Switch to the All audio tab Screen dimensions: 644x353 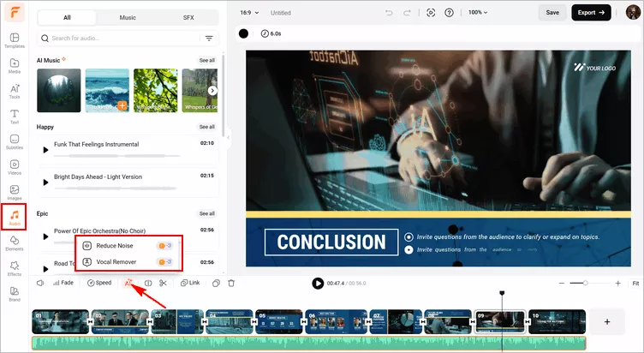(x=67, y=18)
